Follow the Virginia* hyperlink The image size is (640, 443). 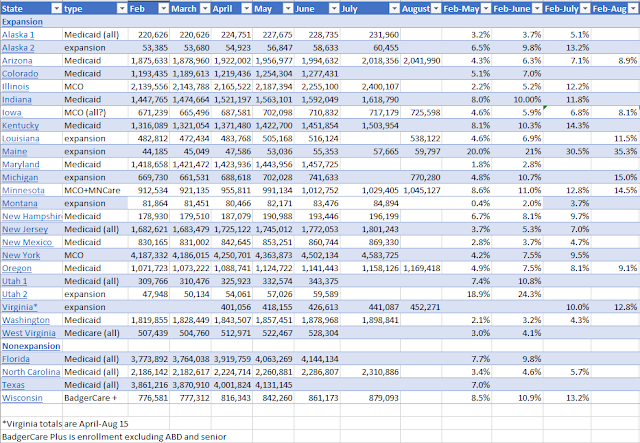tap(20, 307)
